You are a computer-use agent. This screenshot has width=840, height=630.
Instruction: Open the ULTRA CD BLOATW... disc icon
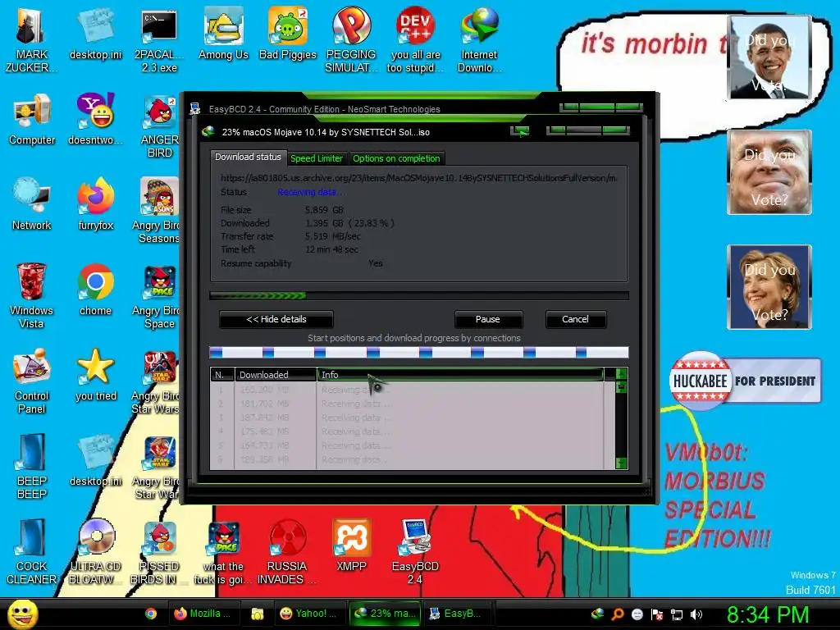95,552
